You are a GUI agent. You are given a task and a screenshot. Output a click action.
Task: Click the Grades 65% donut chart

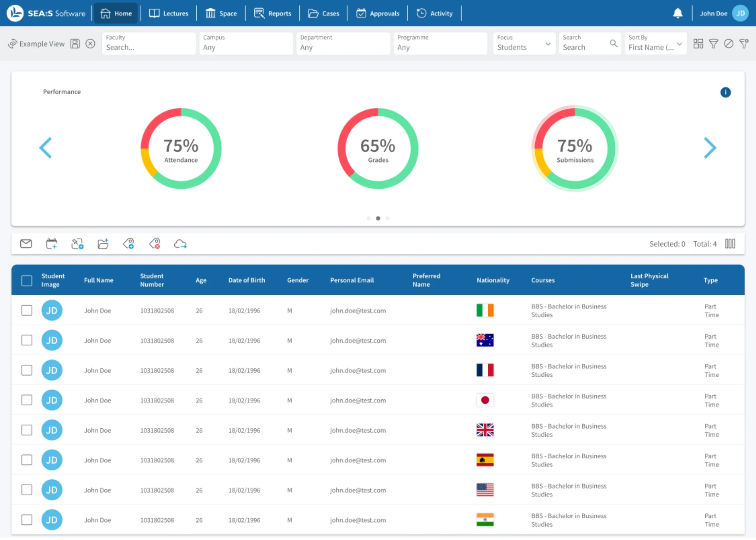pos(378,149)
